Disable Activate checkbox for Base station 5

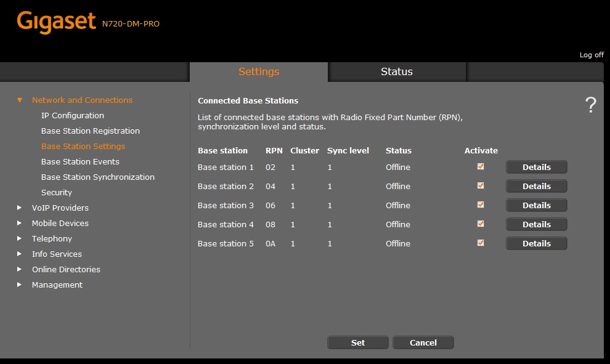point(481,243)
